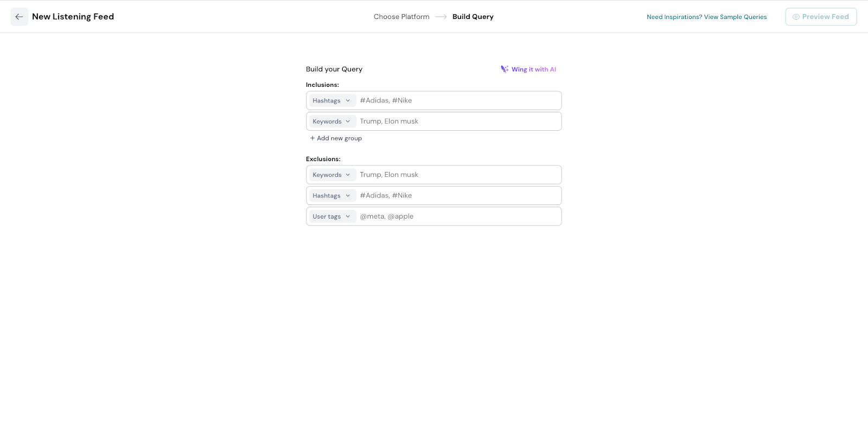The image size is (868, 434).
Task: Focus the Inclusions keywords input field
Action: [458, 122]
